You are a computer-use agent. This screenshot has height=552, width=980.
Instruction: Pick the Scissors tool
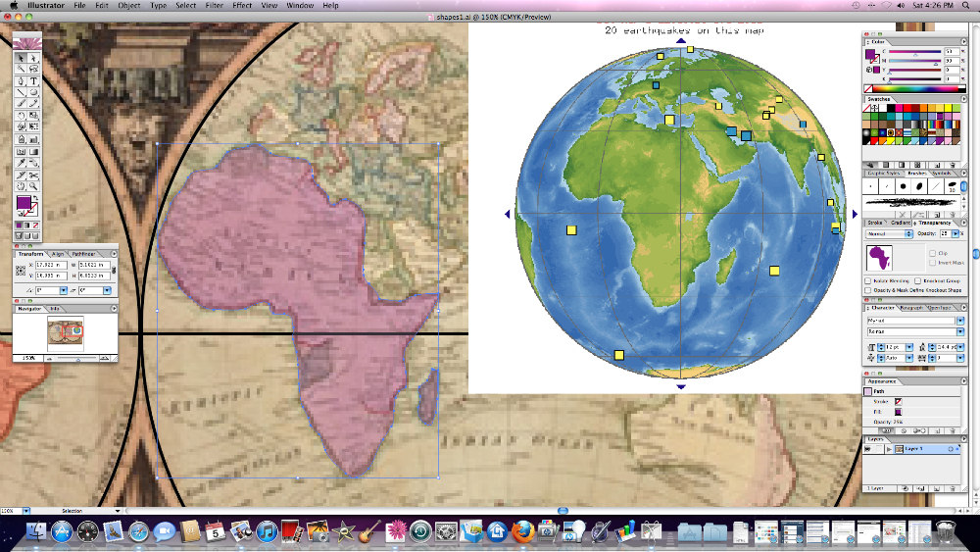pos(33,176)
